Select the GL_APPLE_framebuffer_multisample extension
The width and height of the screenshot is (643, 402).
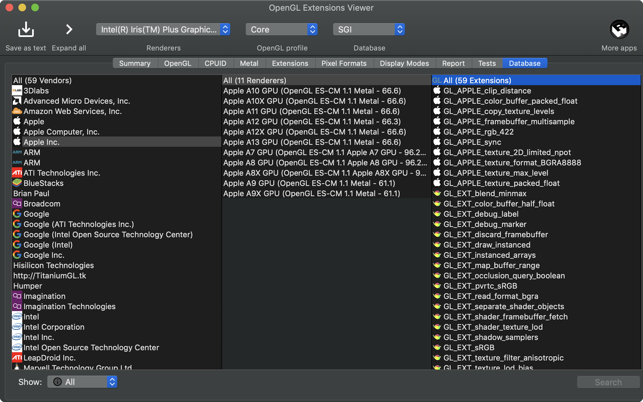536,121
